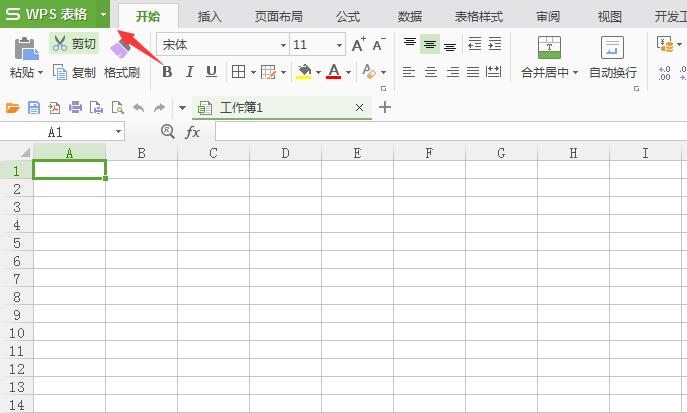Screen dimensions: 687x413
Task: Decrease font size with A- icon
Action: pos(379,44)
